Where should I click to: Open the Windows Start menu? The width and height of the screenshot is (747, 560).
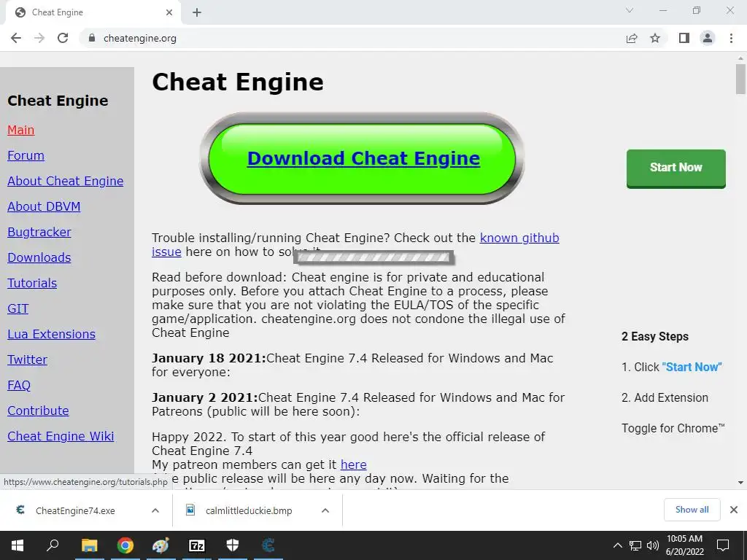point(18,545)
